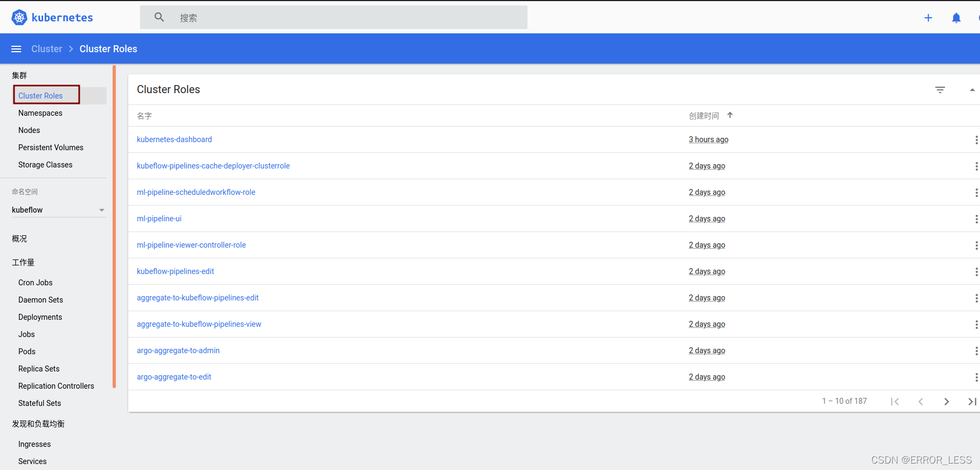
Task: Open Deployments in the sidebar
Action: tap(40, 317)
